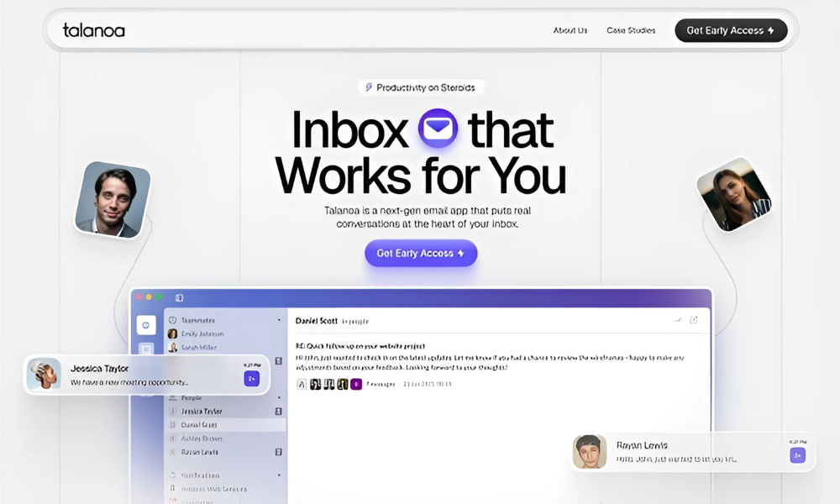Go to Case Studies in navigation
The width and height of the screenshot is (840, 504).
pos(631,30)
